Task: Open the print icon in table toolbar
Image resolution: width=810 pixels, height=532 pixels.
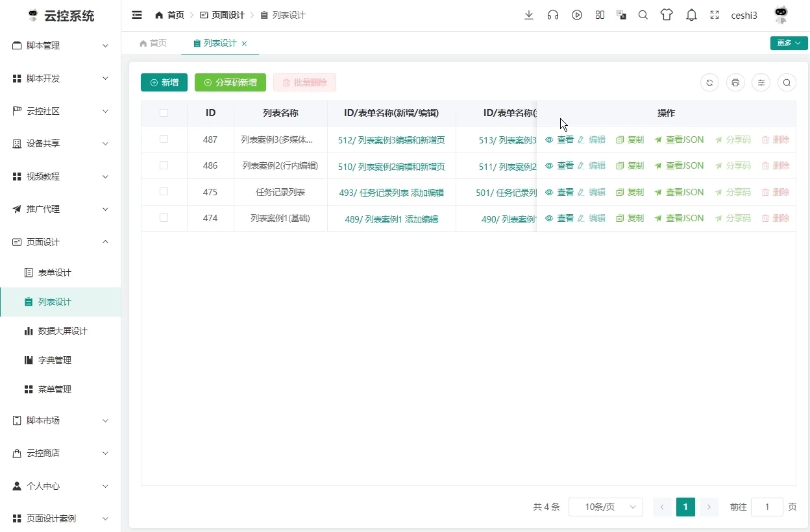Action: click(735, 82)
